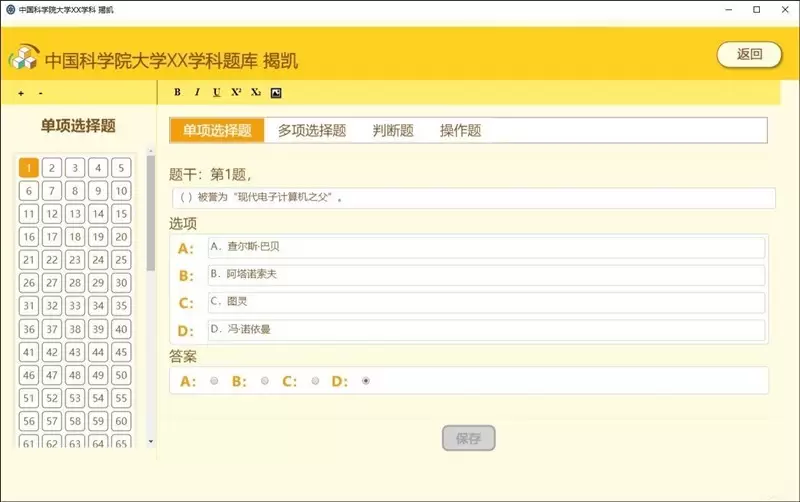Screen dimensions: 800x502
Task: Select answer B radio button
Action: (x=265, y=381)
